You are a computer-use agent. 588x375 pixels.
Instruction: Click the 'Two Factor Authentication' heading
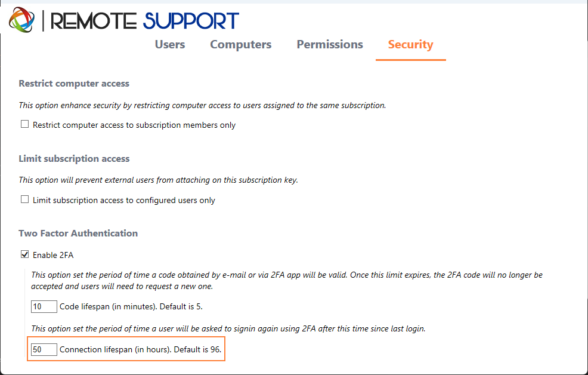click(78, 233)
